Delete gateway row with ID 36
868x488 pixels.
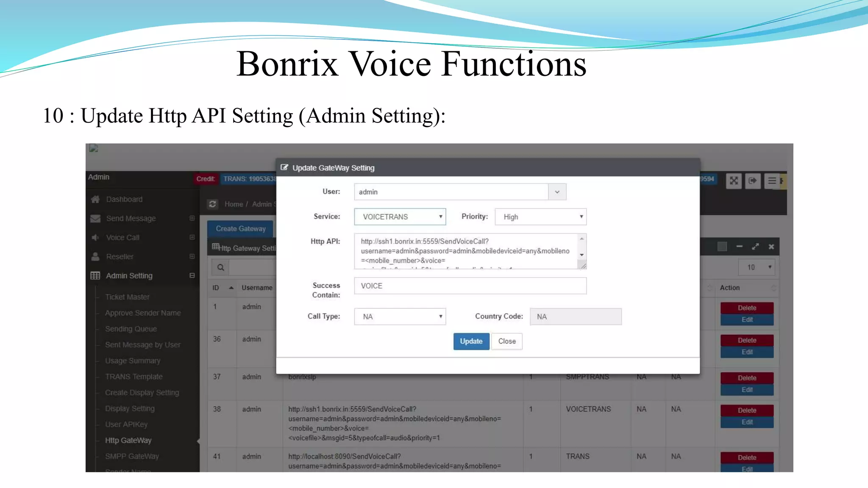coord(747,341)
